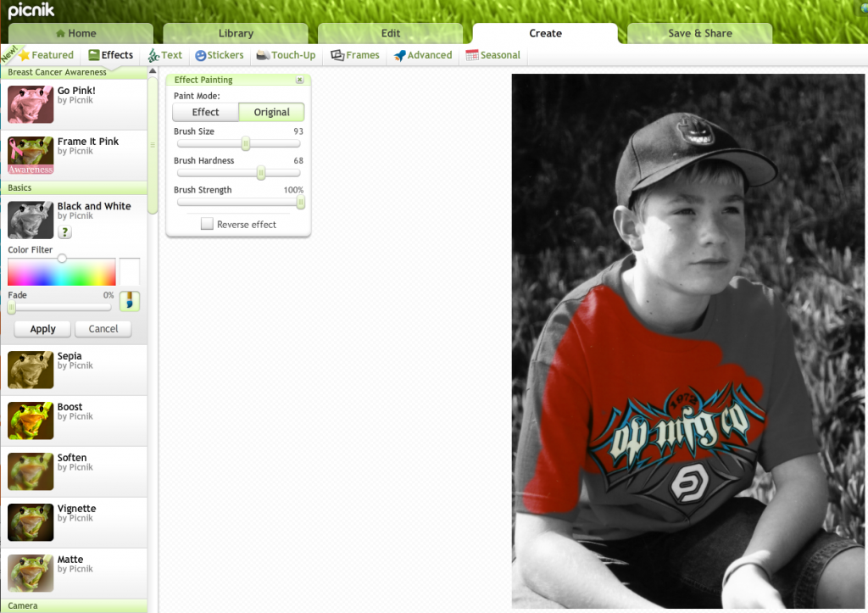Screen dimensions: 868x613
Task: Click the Brush Strength slider handle
Action: click(x=300, y=203)
